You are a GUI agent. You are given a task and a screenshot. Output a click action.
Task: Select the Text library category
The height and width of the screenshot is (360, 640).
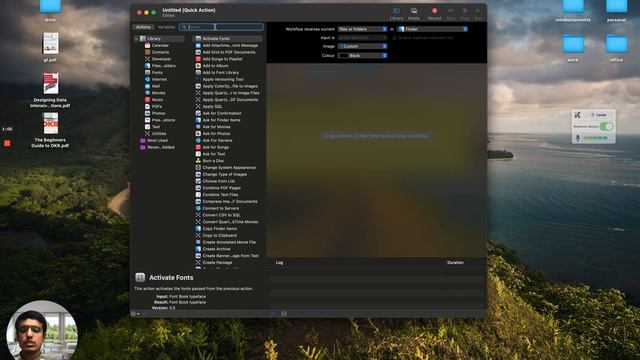point(152,127)
